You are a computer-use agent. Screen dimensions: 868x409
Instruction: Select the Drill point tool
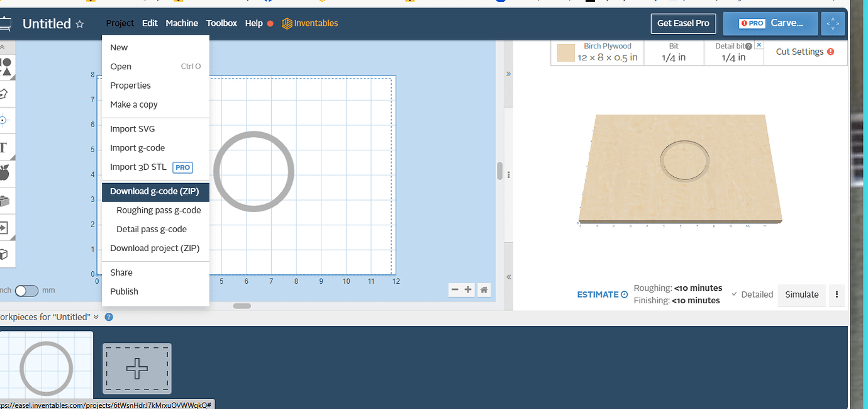click(x=5, y=120)
